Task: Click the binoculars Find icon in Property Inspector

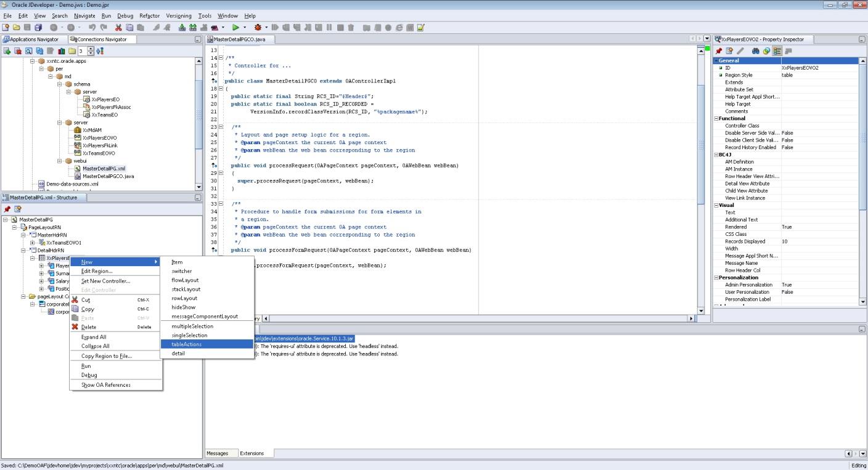Action: coord(756,51)
